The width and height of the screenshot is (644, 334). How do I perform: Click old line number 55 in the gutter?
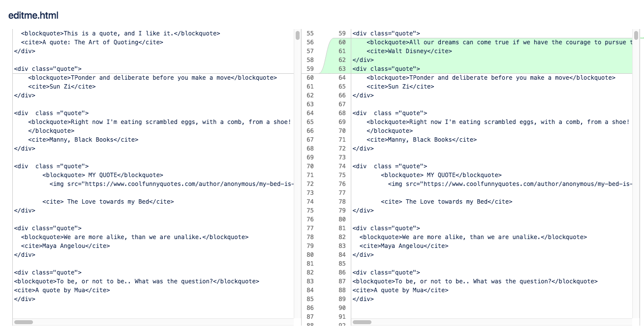pyautogui.click(x=310, y=33)
